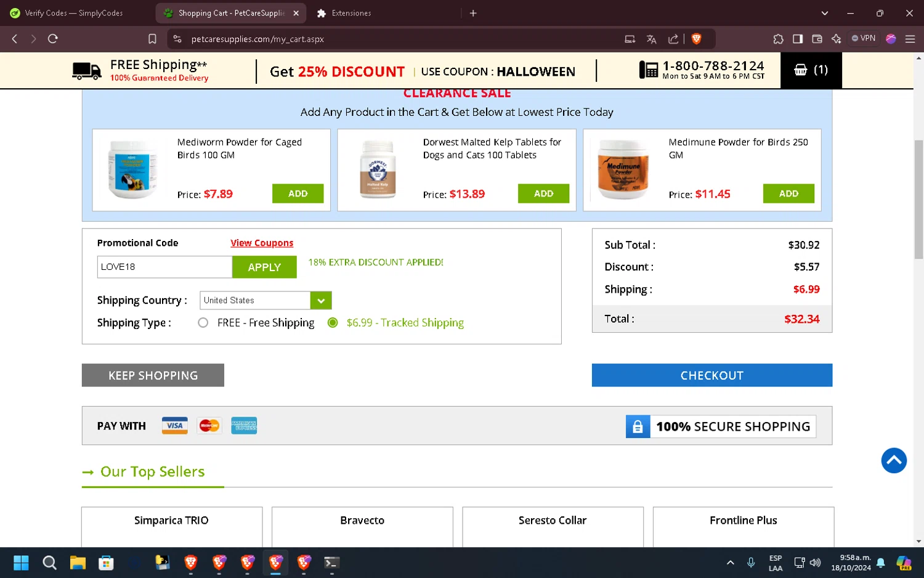Switch to Shopping Cart - PetCareSupplies tab

[231, 13]
